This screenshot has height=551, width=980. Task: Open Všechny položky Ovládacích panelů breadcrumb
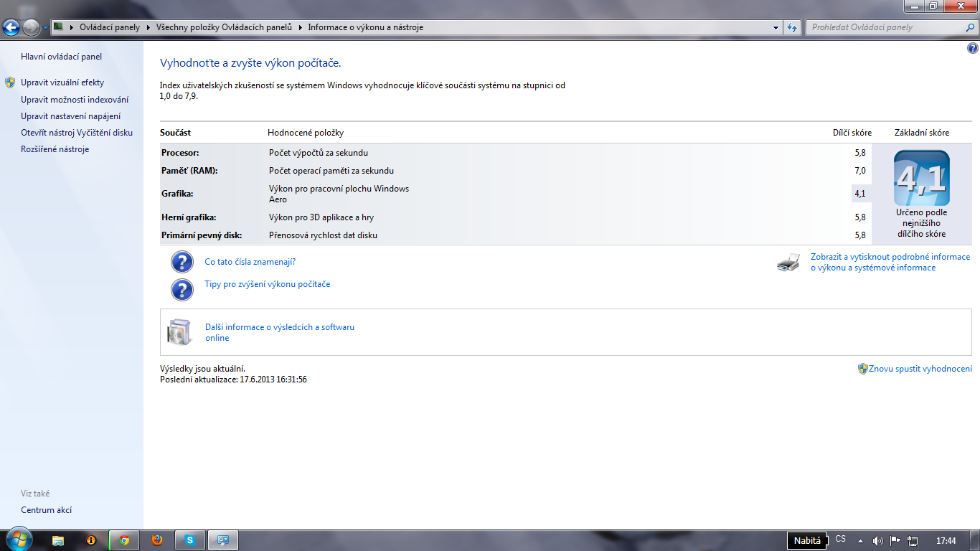tap(225, 27)
